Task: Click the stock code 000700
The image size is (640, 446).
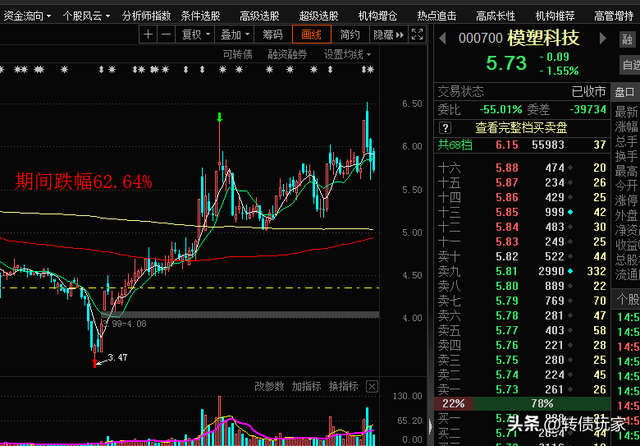Action: [480, 38]
